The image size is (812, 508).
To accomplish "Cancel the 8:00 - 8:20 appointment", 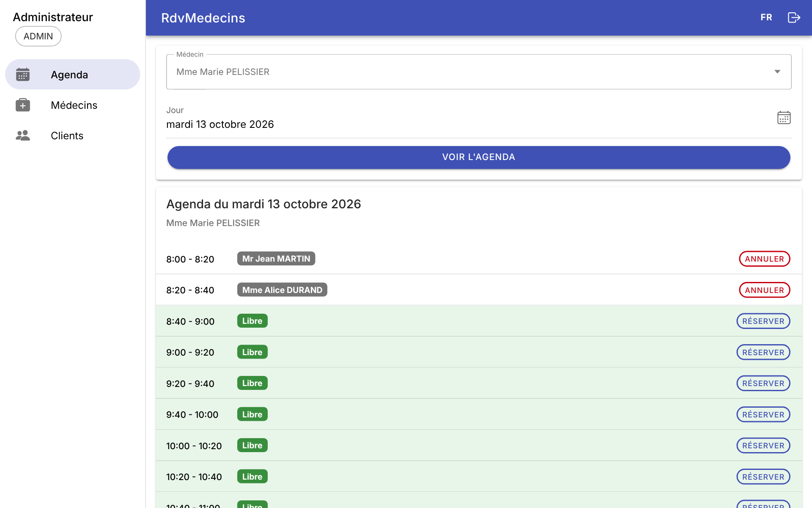I will [x=764, y=259].
